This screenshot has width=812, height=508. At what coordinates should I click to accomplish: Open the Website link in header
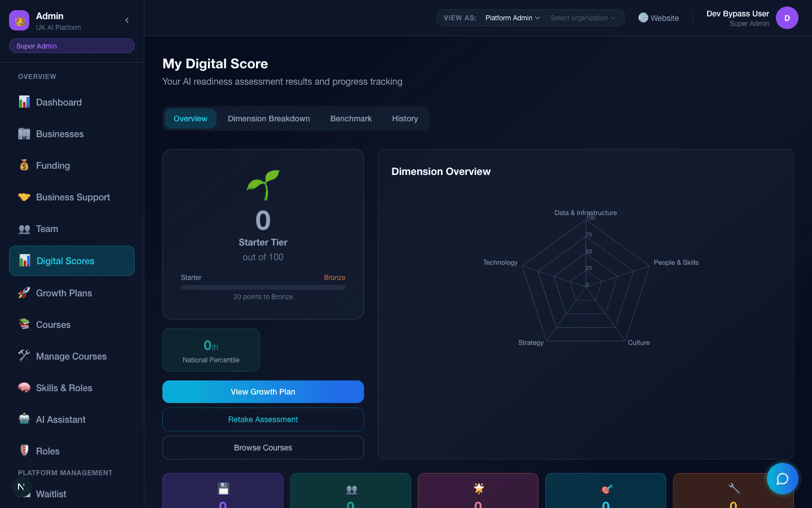pyautogui.click(x=659, y=18)
